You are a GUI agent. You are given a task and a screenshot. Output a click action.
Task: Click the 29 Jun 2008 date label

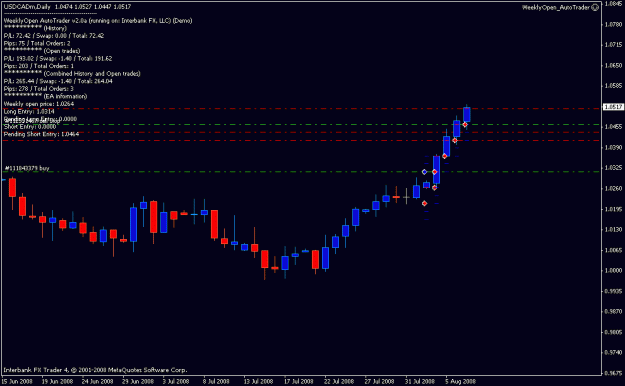pyautogui.click(x=138, y=382)
